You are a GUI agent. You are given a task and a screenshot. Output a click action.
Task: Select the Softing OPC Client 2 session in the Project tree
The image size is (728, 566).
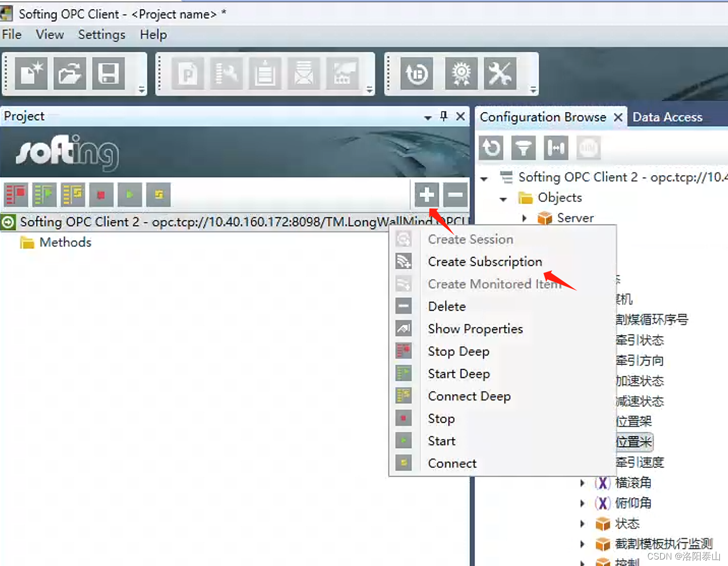click(235, 222)
